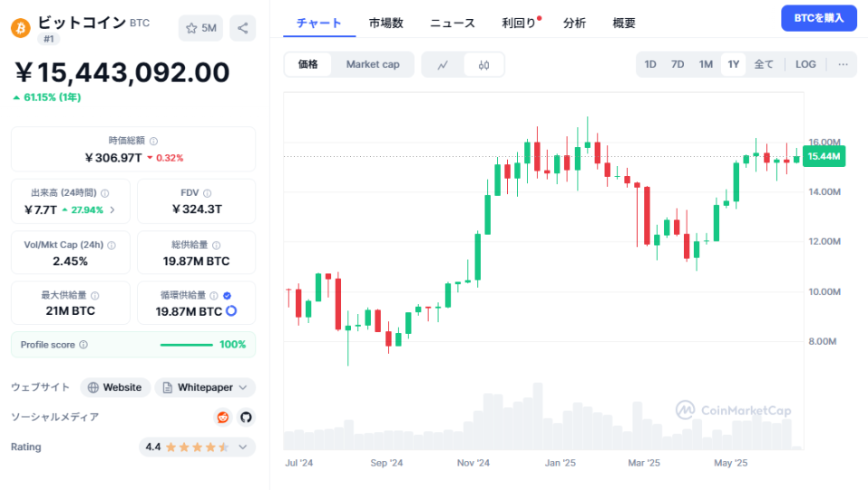Open the volume details arrow chevron
The height and width of the screenshot is (490, 868).
112,210
